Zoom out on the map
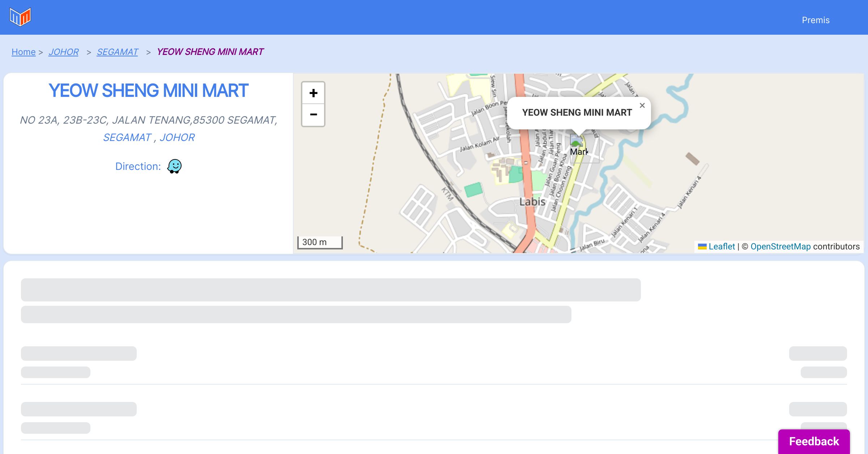Image resolution: width=868 pixels, height=454 pixels. point(313,115)
